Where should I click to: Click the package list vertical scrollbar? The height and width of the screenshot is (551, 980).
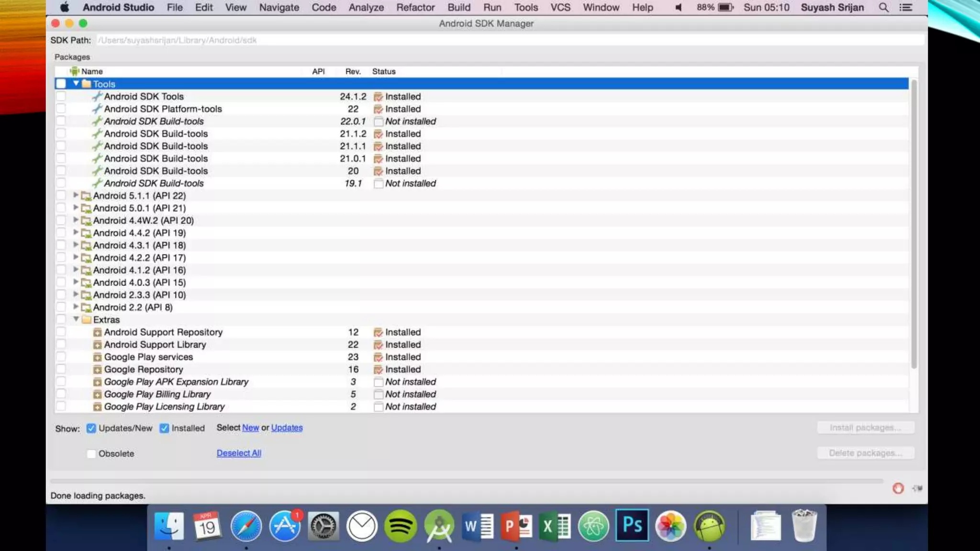pos(913,225)
